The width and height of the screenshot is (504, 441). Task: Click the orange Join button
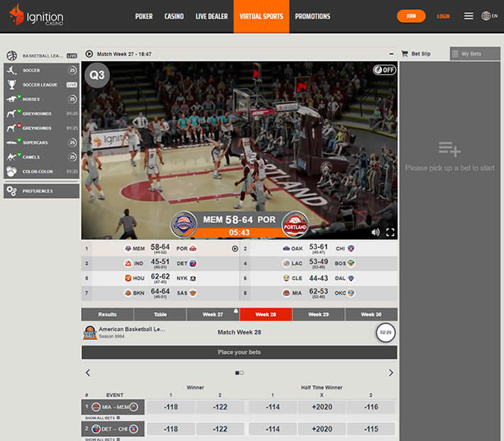[411, 16]
